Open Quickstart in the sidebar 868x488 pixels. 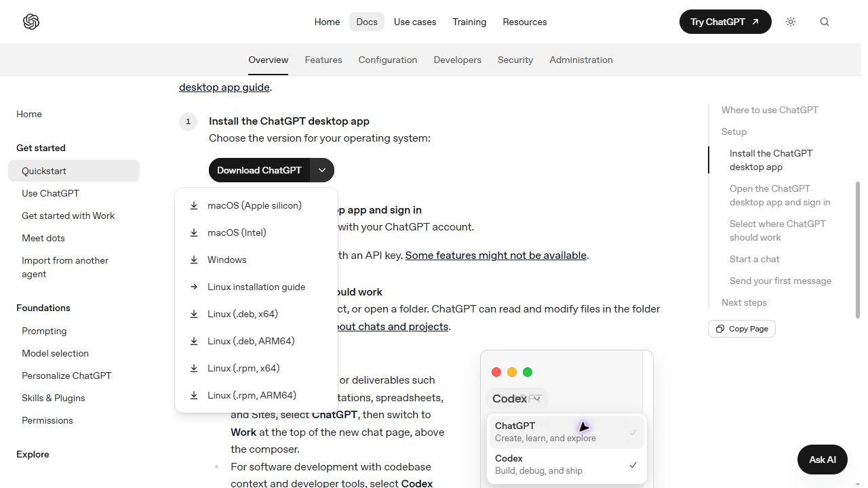[74, 171]
